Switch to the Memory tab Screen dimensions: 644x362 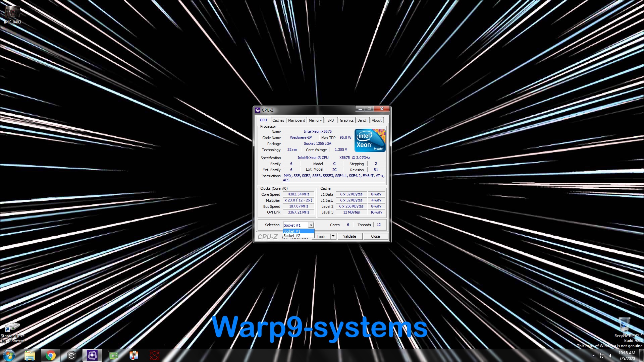click(x=315, y=120)
